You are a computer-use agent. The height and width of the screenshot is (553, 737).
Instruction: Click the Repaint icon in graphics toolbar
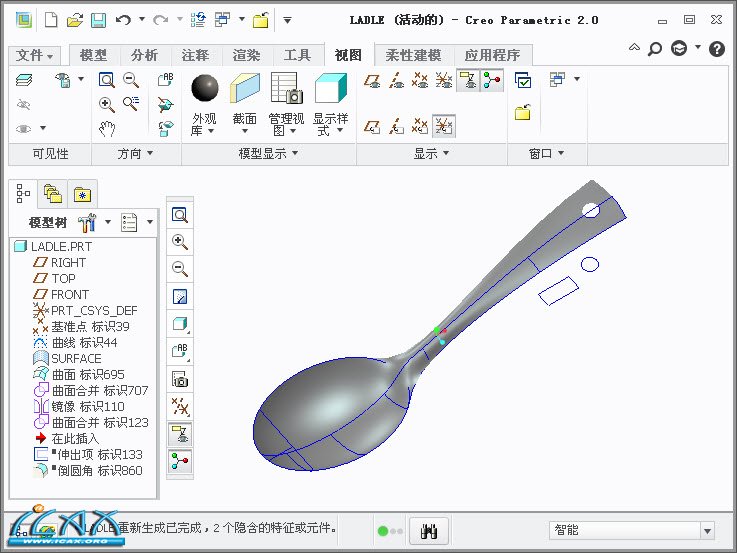click(x=180, y=296)
